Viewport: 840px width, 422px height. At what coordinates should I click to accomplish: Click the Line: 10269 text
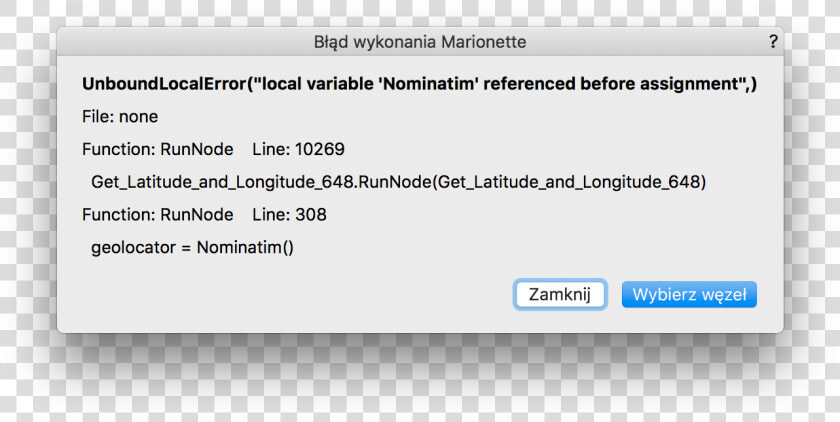[x=298, y=149]
